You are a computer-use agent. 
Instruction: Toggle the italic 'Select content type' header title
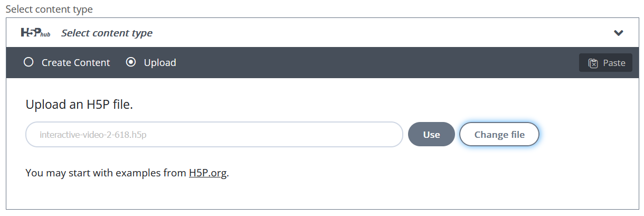click(107, 33)
